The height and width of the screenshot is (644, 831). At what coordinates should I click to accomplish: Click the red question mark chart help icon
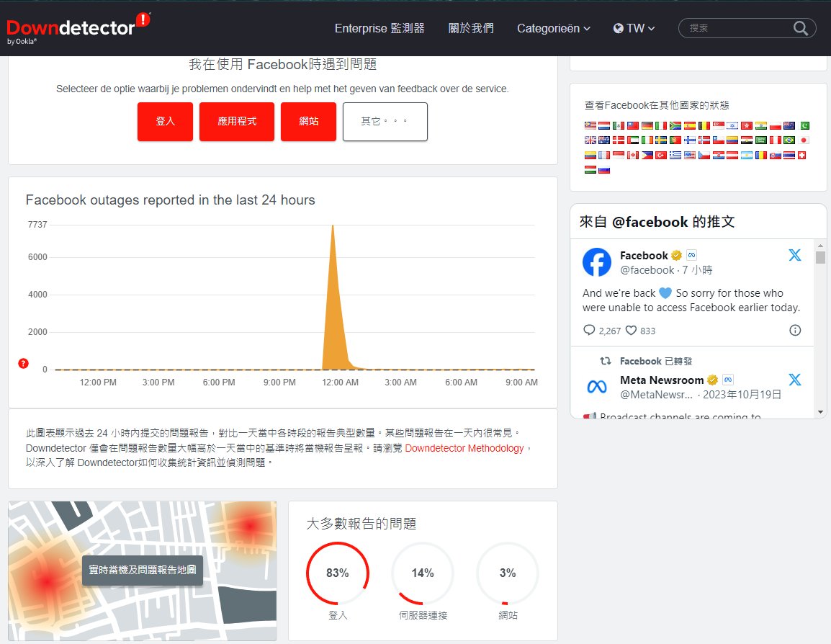pyautogui.click(x=23, y=363)
